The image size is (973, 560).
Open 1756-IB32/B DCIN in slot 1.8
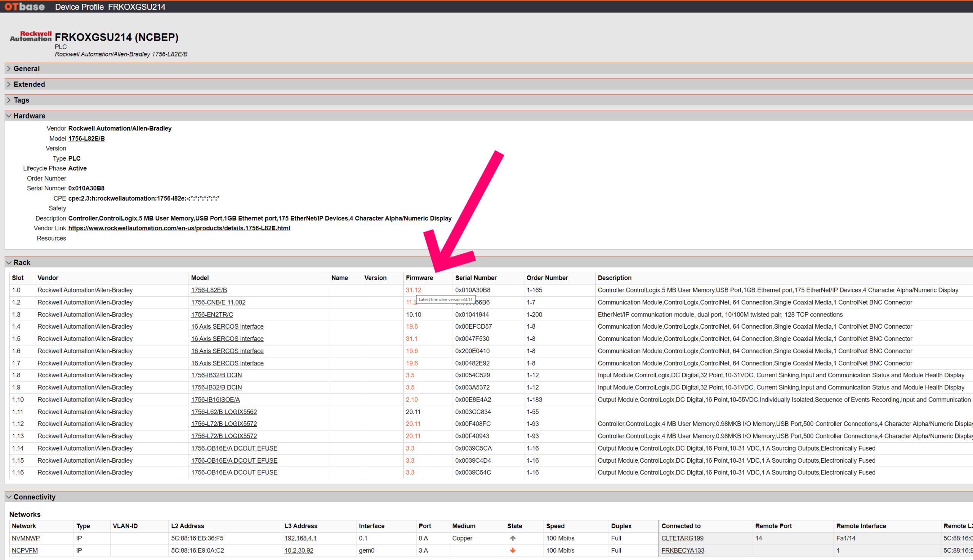(x=217, y=375)
